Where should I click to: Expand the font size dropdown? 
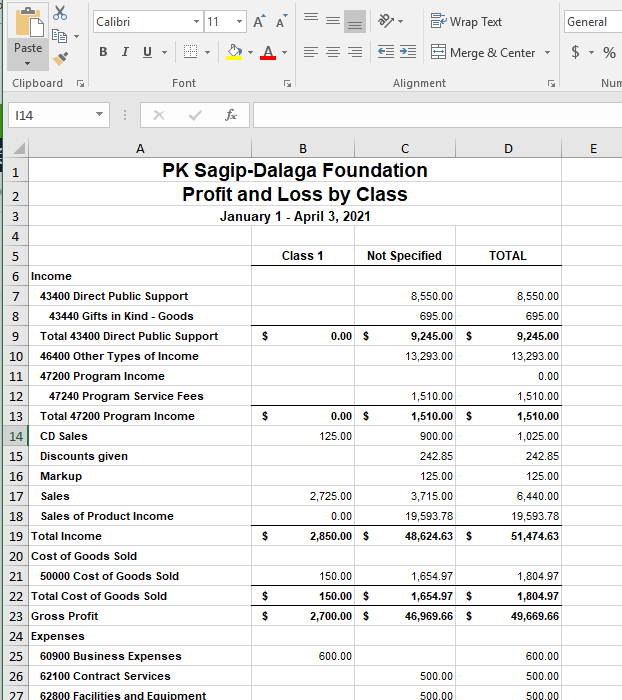point(239,22)
